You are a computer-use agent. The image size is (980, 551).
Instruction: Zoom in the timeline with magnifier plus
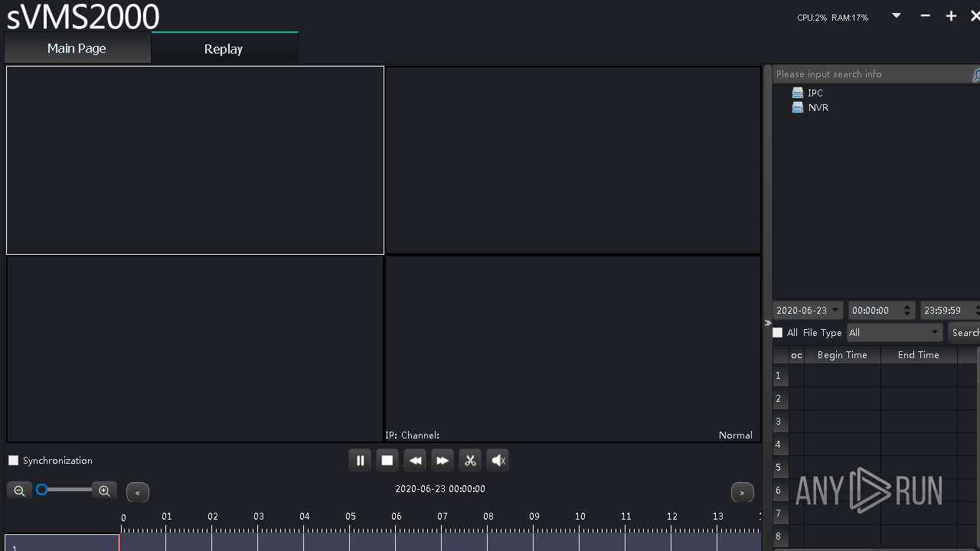[105, 491]
